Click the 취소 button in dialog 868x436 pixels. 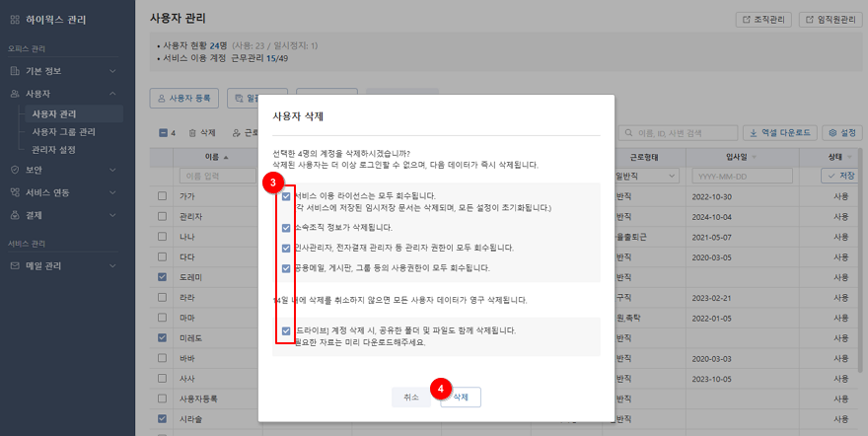tap(411, 397)
